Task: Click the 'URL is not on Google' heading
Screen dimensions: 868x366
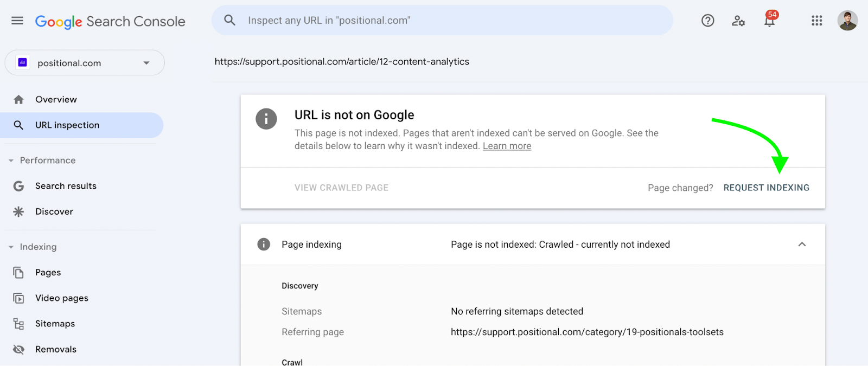Action: [x=354, y=115]
